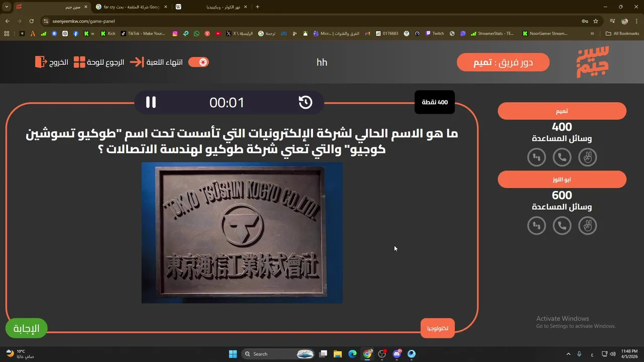Use ابو اللوز team's swap-arrows lifeline
Viewport: 644px width, 362px height.
click(x=537, y=226)
